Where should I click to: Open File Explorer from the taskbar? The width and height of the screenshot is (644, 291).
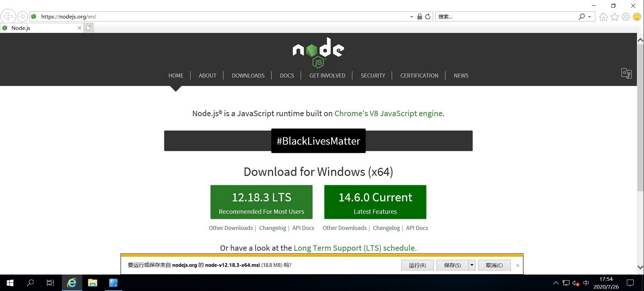click(92, 283)
